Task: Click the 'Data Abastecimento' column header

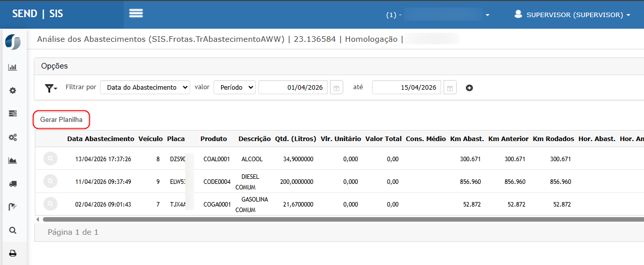Action: pos(100,139)
